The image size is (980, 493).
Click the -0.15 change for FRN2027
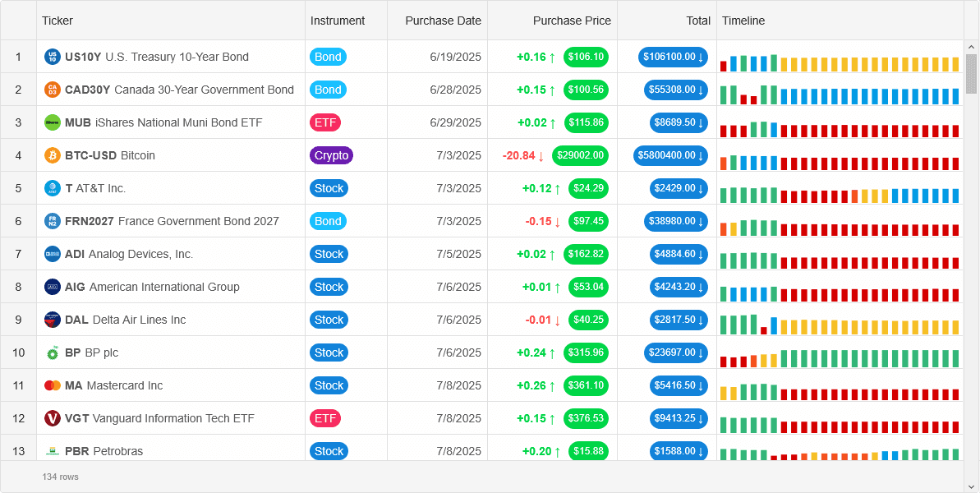[543, 221]
